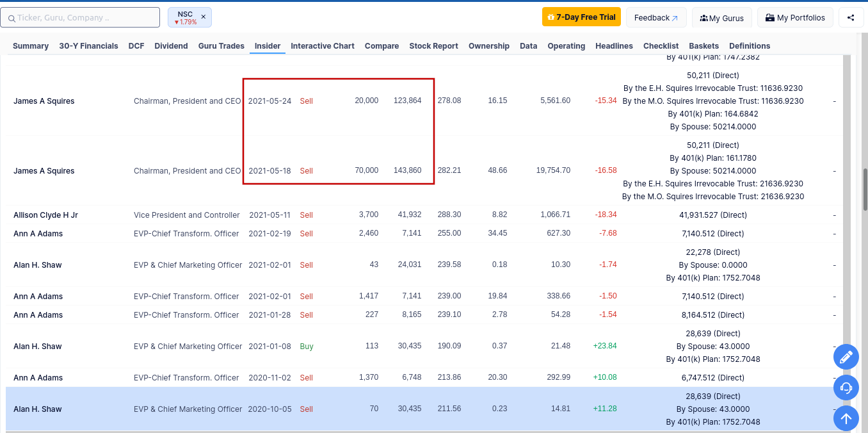Switch to the Ownership tab
The image size is (868, 433).
click(489, 46)
